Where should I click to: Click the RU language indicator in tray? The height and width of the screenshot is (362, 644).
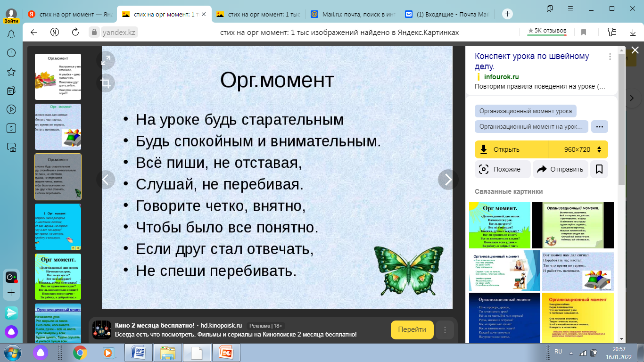coord(558,352)
